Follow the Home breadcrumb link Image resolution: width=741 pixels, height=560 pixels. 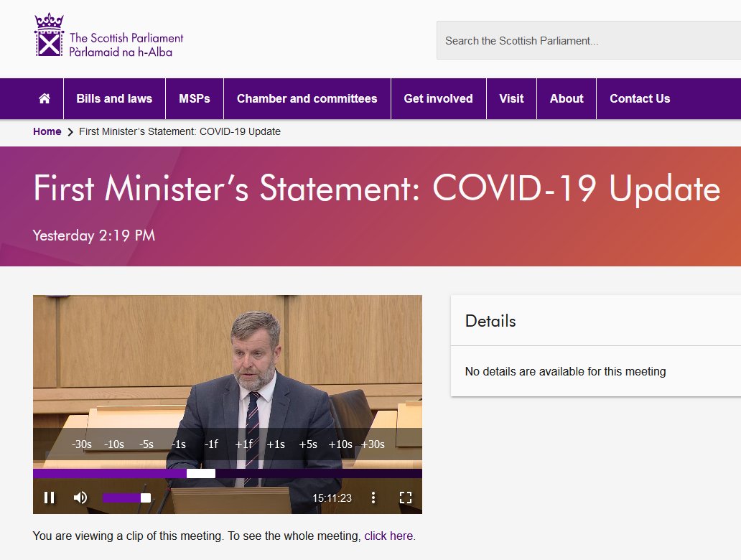pyautogui.click(x=47, y=131)
